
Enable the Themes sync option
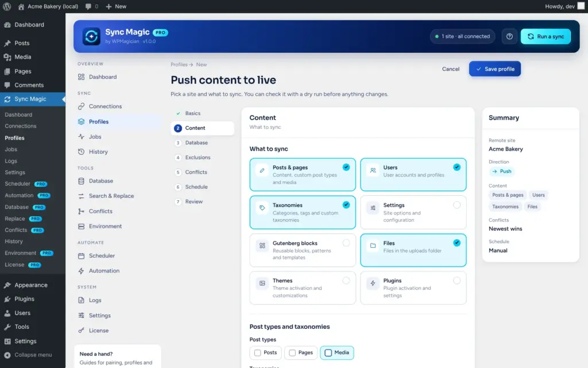(346, 281)
